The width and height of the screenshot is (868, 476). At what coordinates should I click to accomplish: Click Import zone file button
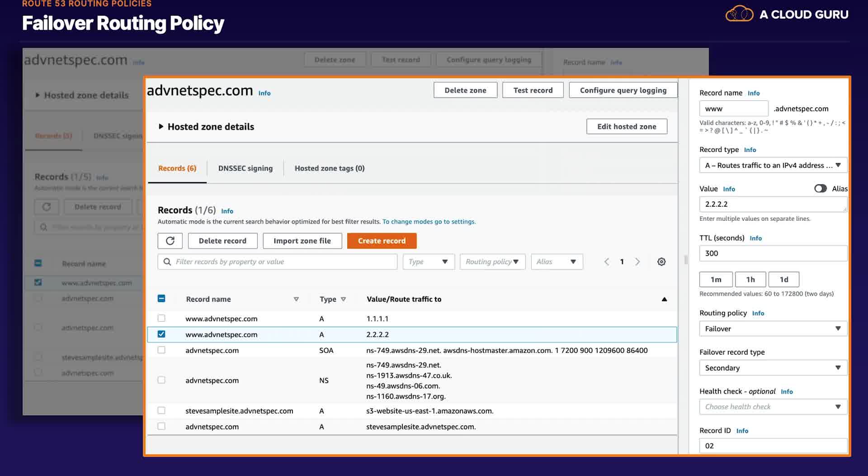[x=302, y=241]
